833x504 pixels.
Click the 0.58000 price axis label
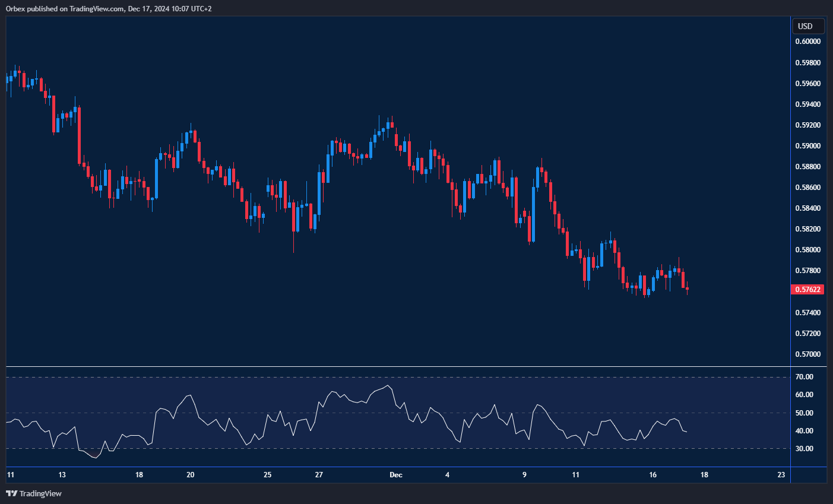click(x=808, y=250)
